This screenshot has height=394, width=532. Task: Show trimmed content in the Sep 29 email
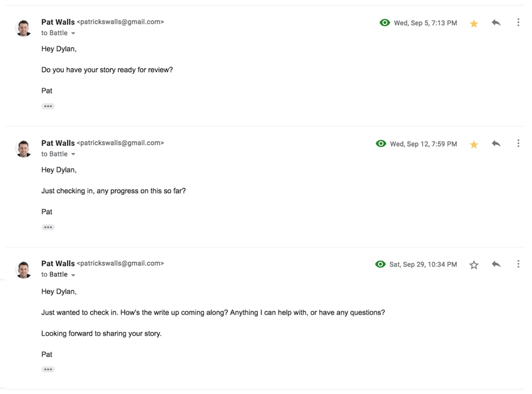tap(48, 369)
